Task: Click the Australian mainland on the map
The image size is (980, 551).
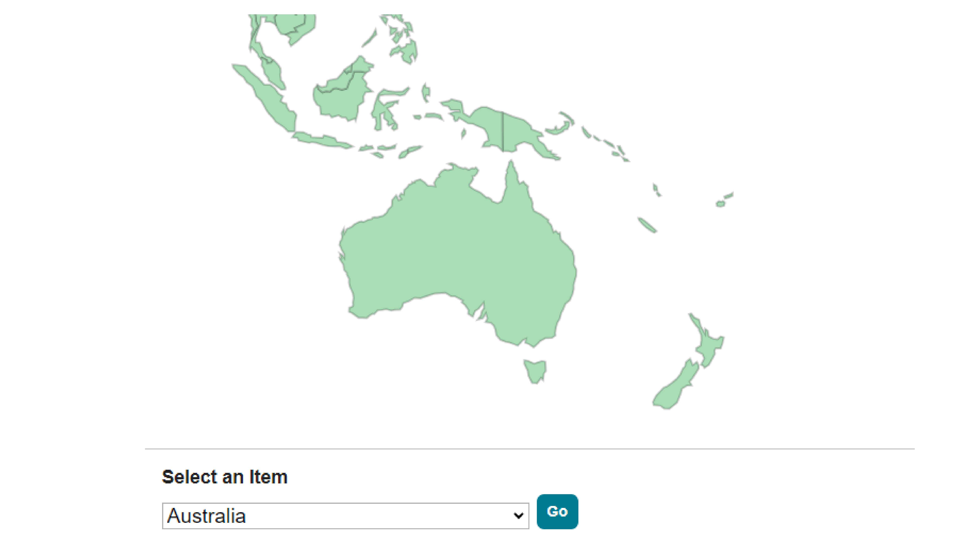Action: (456, 251)
